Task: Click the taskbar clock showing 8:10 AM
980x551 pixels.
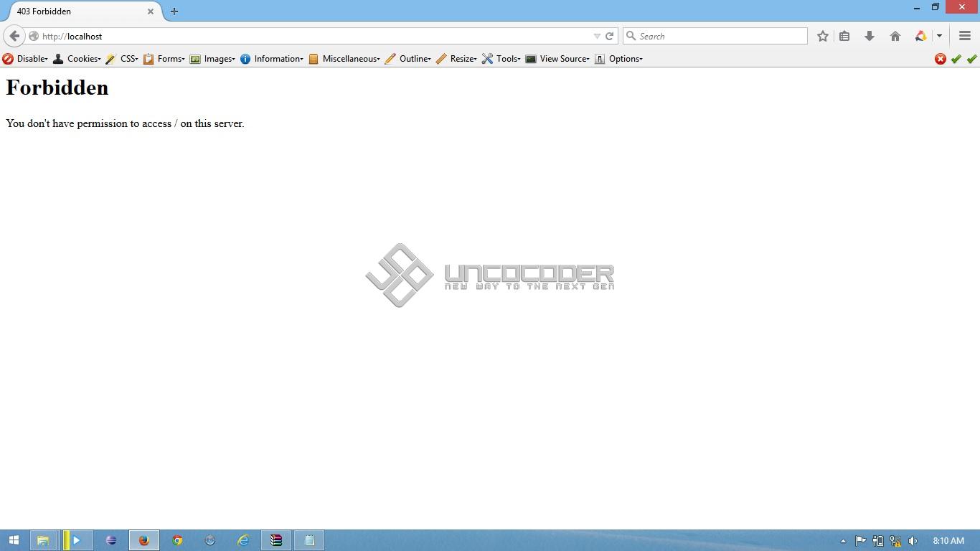Action: coord(948,541)
